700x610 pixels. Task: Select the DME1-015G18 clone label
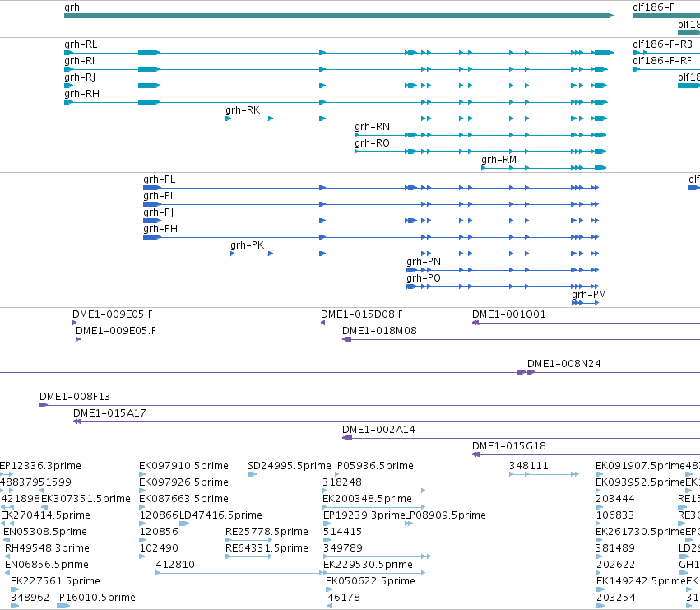point(509,446)
